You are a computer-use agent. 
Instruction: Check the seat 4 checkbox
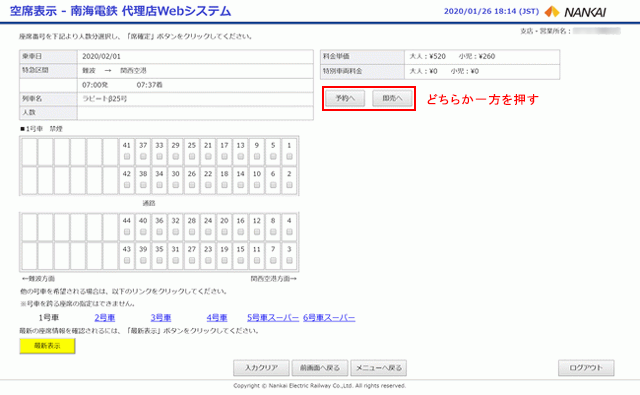[x=289, y=232]
